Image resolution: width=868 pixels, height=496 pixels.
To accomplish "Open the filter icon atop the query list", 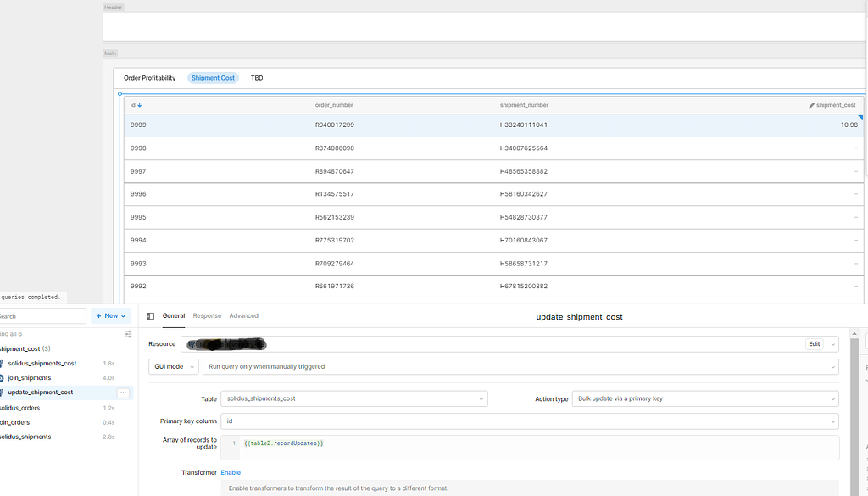I will coord(129,334).
